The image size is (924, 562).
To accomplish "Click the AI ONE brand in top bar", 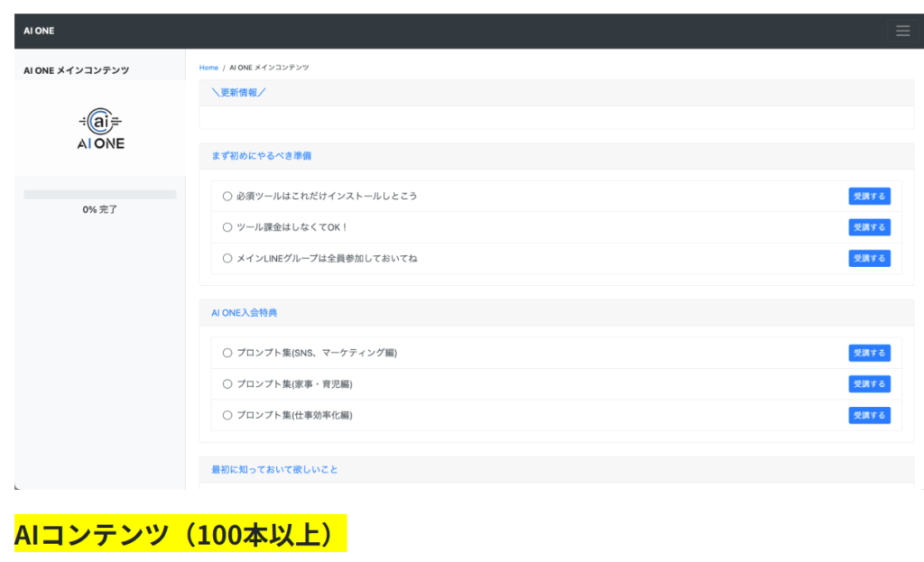I will [x=39, y=31].
